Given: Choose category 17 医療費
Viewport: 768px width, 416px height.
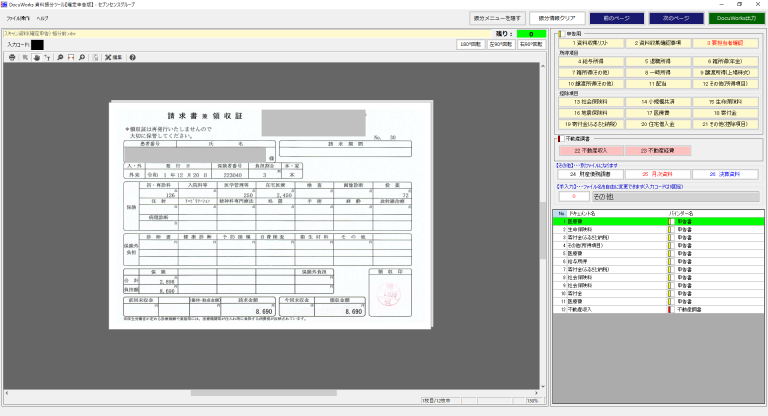Looking at the screenshot, I should pyautogui.click(x=655, y=113).
